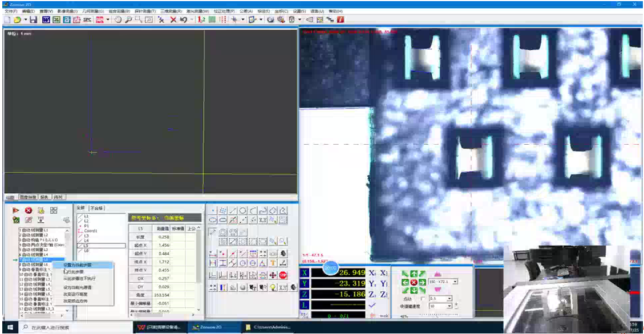Click the new file icon in toolbar
The width and height of the screenshot is (644, 334).
[7, 20]
